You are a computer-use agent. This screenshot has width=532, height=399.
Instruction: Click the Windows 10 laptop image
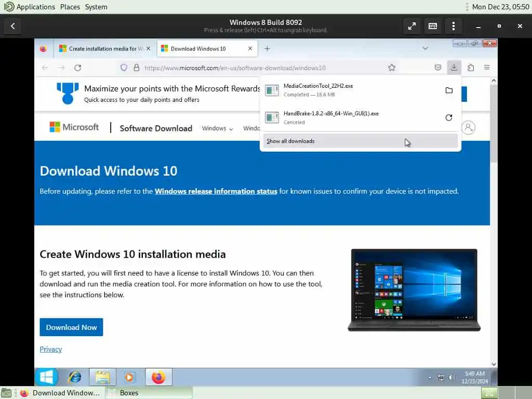point(414,290)
